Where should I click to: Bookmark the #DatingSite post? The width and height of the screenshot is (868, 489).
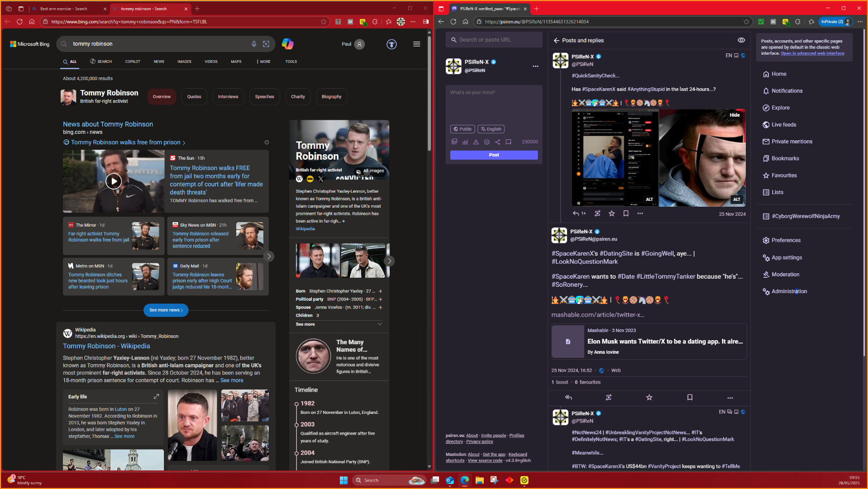click(x=689, y=398)
